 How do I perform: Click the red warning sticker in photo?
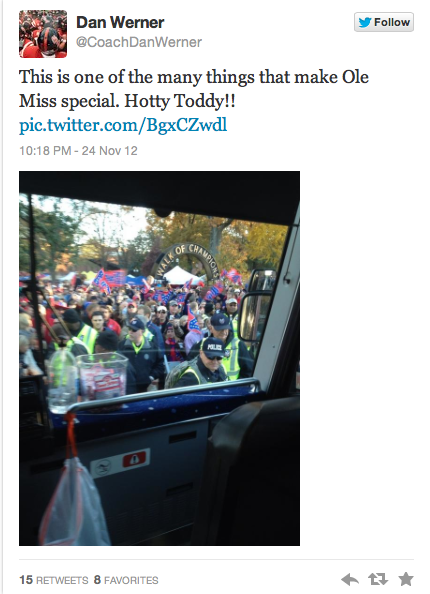pos(134,460)
